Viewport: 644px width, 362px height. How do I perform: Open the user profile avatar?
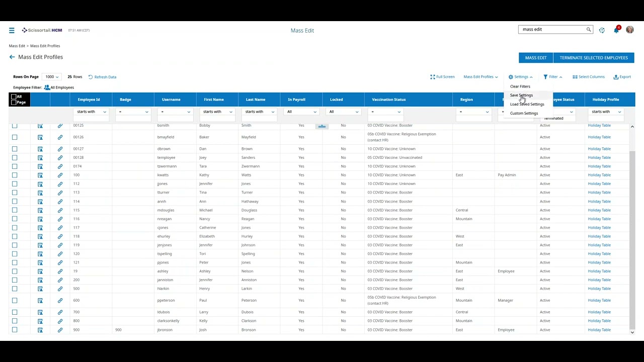click(630, 30)
